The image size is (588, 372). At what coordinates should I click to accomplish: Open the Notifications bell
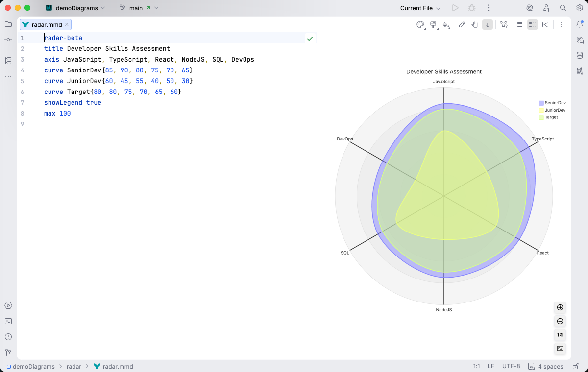coord(580,24)
